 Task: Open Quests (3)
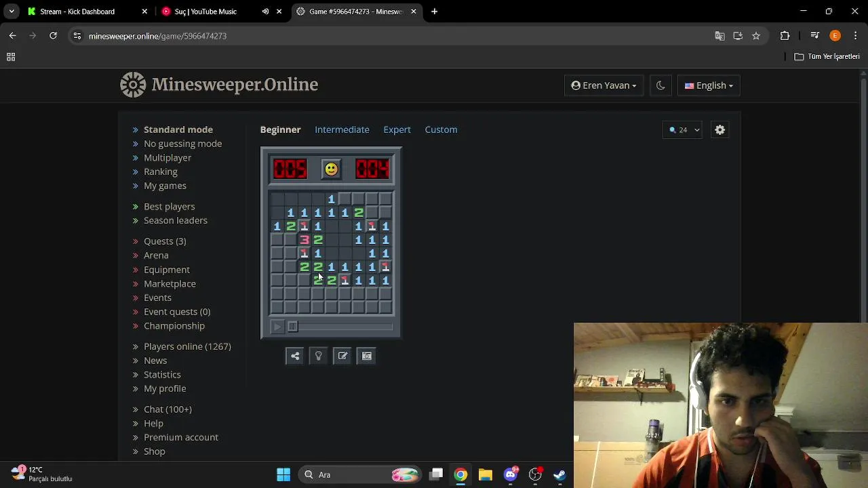click(165, 241)
